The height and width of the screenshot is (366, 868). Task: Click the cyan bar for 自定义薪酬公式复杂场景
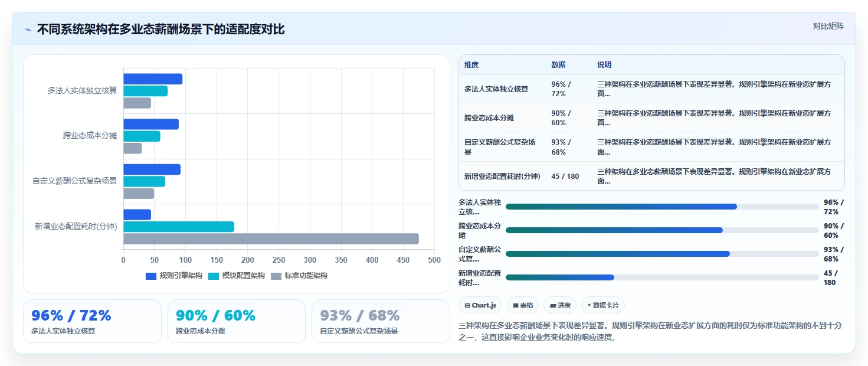click(144, 182)
